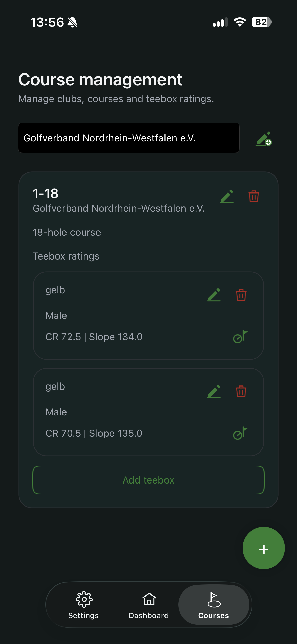The width and height of the screenshot is (297, 644).
Task: Select the 1-18 course title
Action: click(45, 194)
